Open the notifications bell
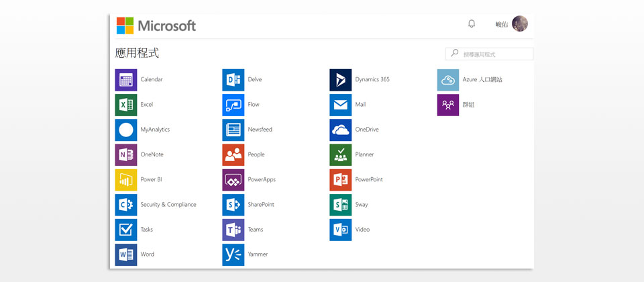This screenshot has width=644, height=282. point(472,24)
